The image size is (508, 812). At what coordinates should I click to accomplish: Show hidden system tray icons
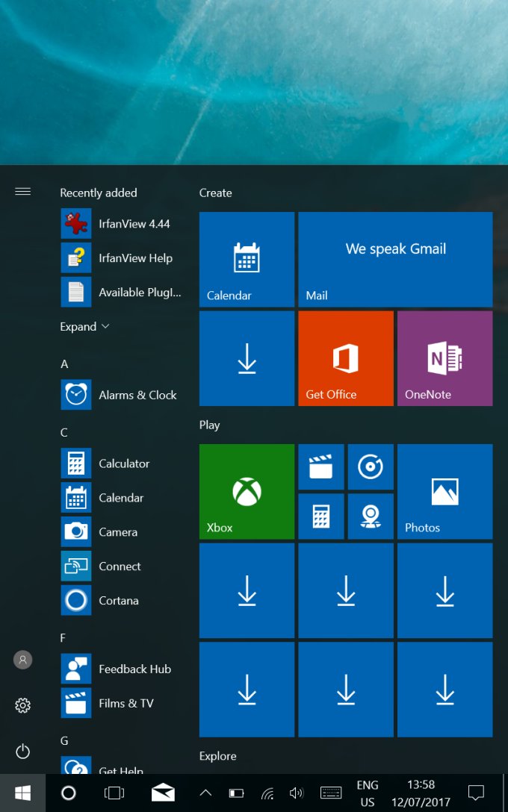coord(205,793)
